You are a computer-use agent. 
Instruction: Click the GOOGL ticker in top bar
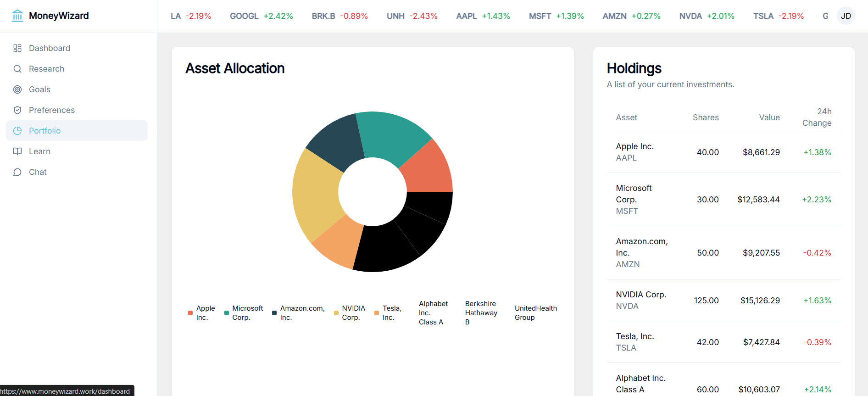261,16
